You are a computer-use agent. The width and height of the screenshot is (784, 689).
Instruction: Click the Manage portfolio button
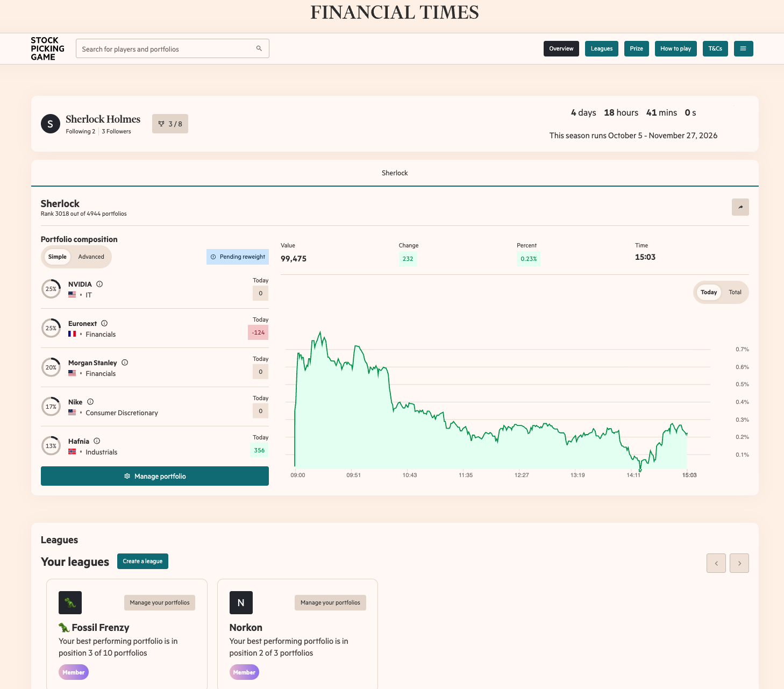(x=155, y=476)
